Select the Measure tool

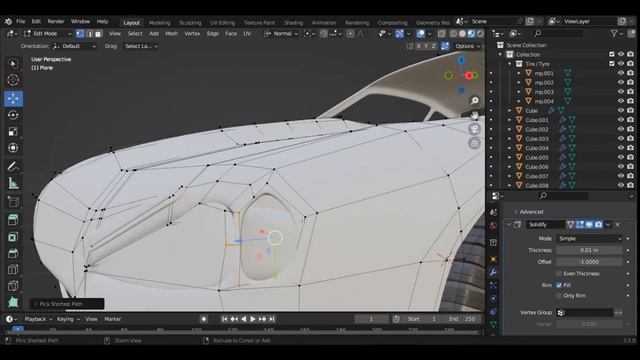pyautogui.click(x=13, y=183)
